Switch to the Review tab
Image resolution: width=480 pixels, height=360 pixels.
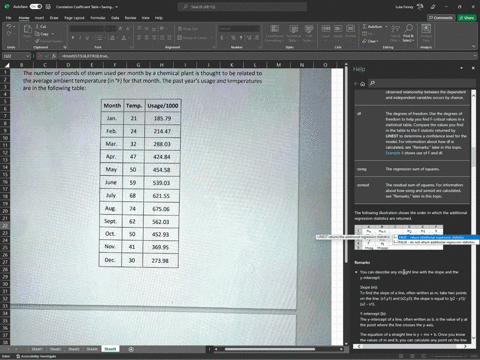point(130,18)
